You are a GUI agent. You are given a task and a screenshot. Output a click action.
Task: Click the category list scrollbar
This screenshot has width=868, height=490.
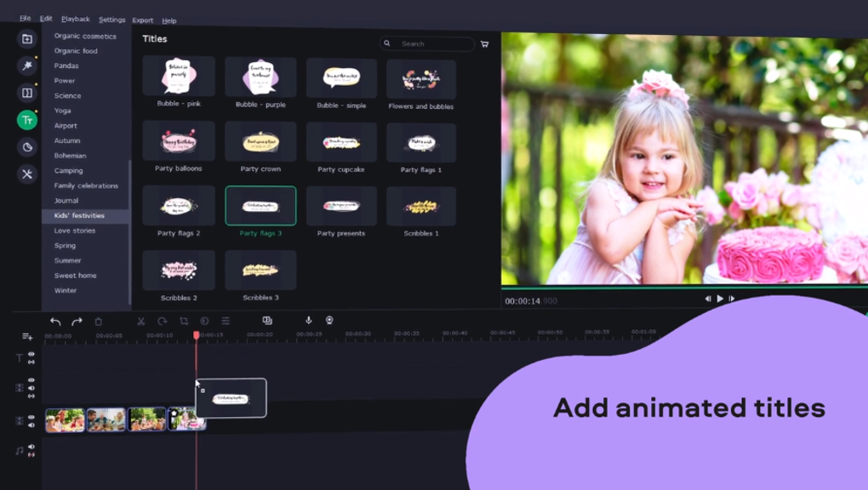point(130,231)
